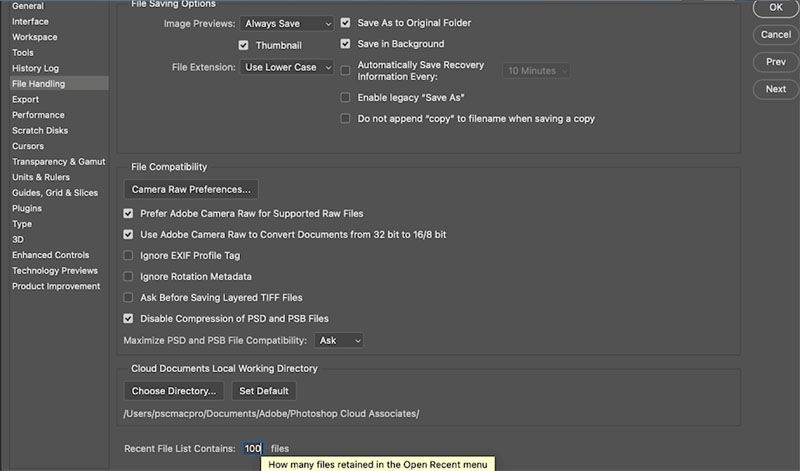Click the Cancel button
The height and width of the screenshot is (471, 800).
[x=776, y=35]
